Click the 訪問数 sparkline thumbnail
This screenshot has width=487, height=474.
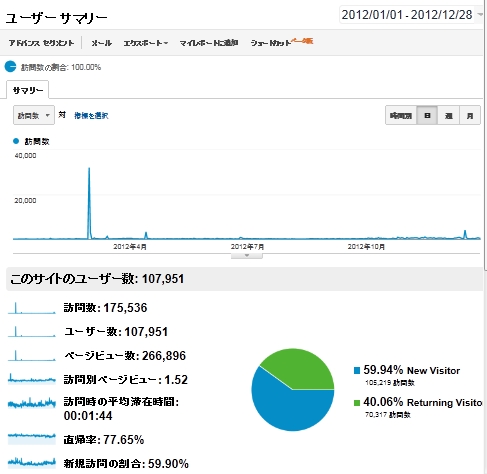[32, 308]
